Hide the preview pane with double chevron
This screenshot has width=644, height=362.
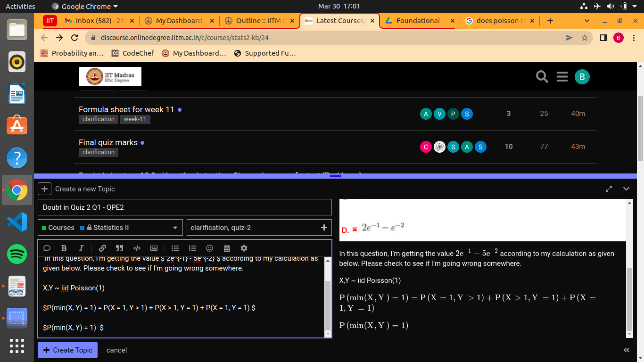click(626, 350)
